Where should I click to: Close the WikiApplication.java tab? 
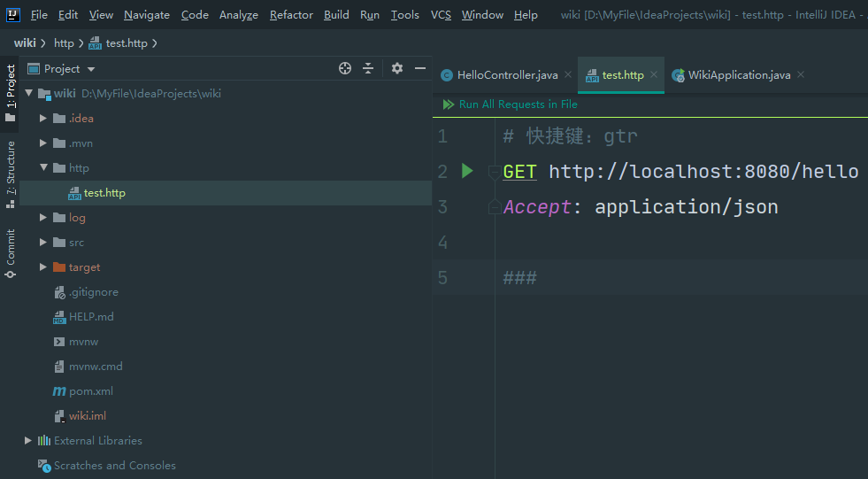[801, 75]
